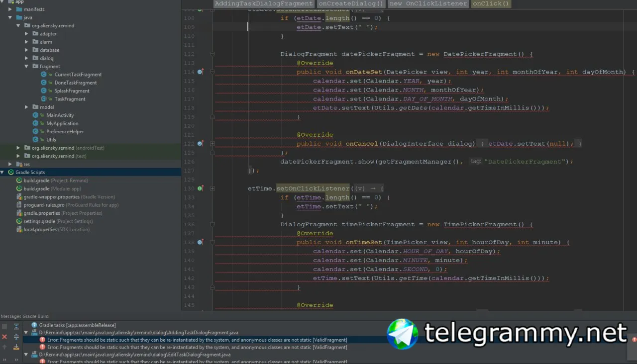Select onCreateDialog() breadcrumb
This screenshot has width=637, height=364.
351,4
